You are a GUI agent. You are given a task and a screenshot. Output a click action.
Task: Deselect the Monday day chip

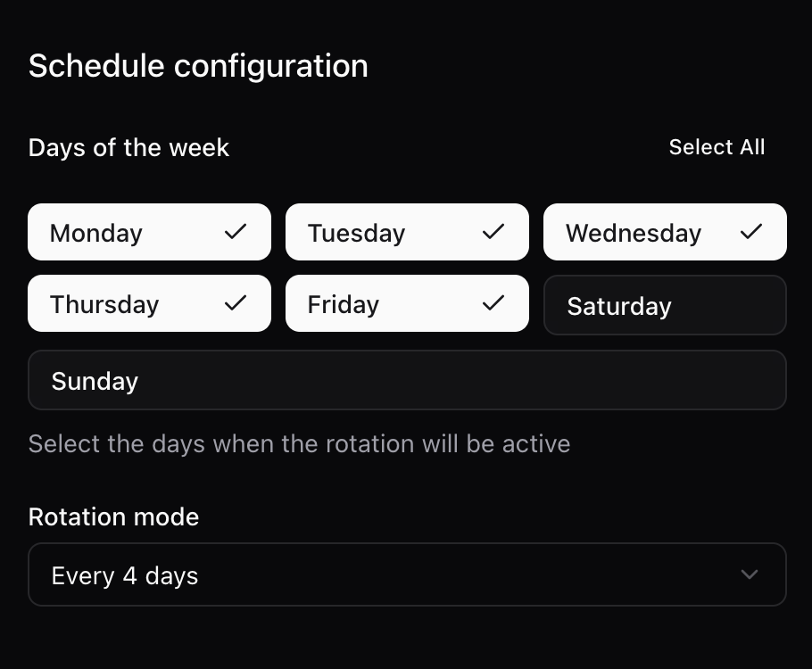[149, 232]
